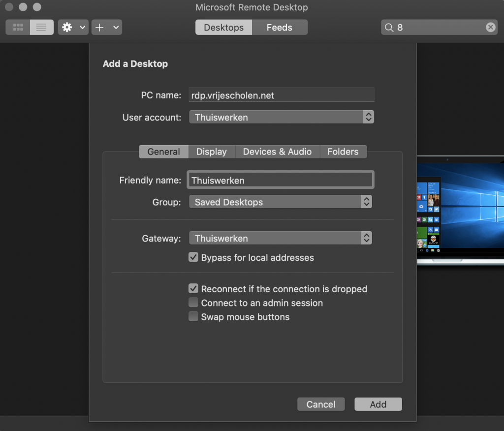Expand the chevron beside the gear

pos(83,28)
